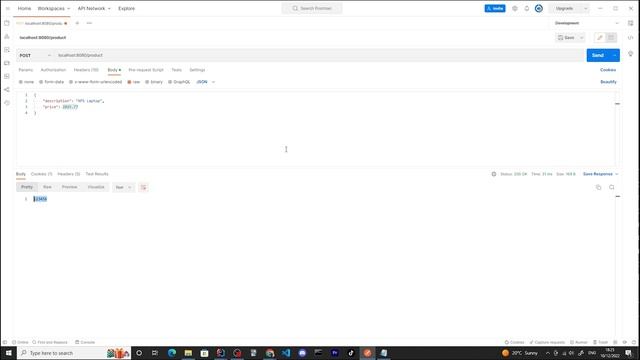Open the Mock Servers sidebar icon

pos(7,63)
